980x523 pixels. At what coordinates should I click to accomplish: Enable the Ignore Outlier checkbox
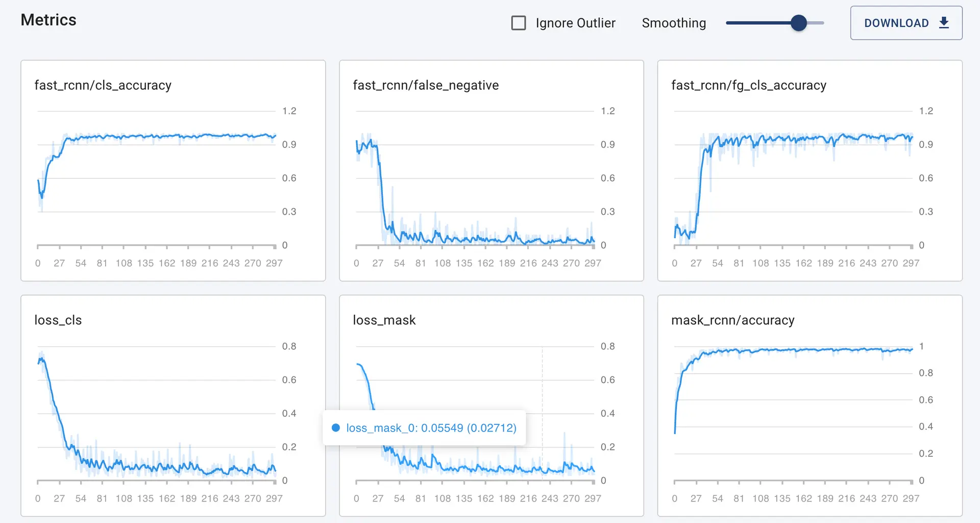click(x=519, y=23)
